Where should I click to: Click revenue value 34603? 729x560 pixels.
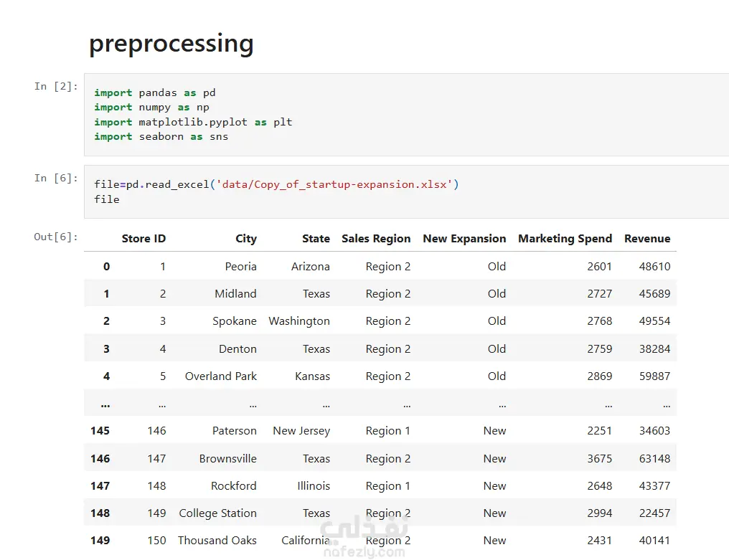click(654, 431)
